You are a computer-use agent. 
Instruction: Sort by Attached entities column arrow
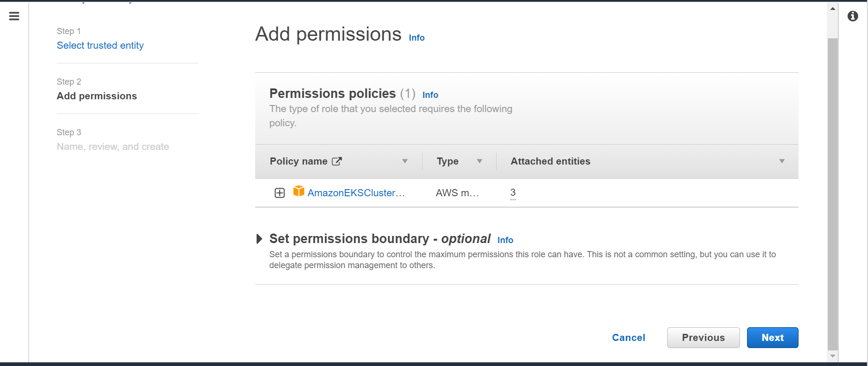point(782,161)
